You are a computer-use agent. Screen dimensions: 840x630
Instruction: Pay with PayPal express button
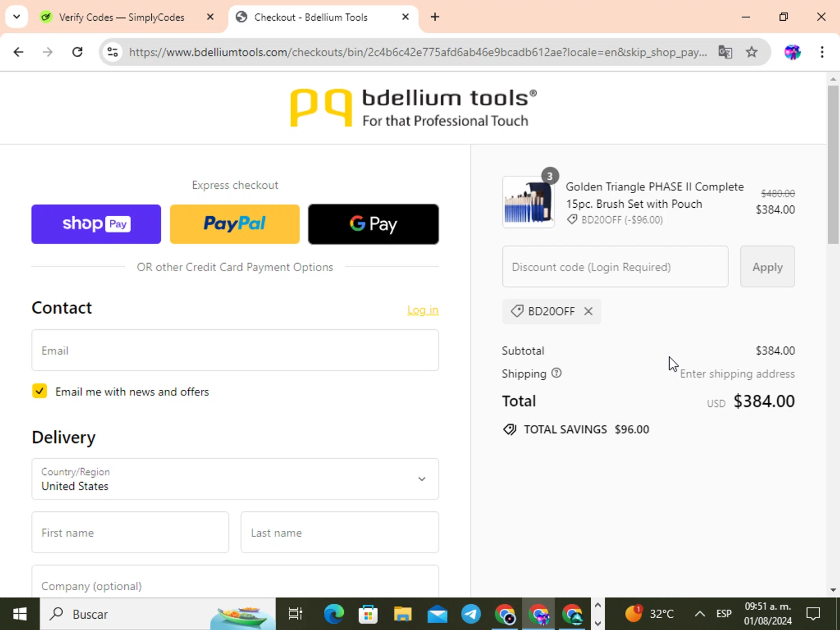235,224
